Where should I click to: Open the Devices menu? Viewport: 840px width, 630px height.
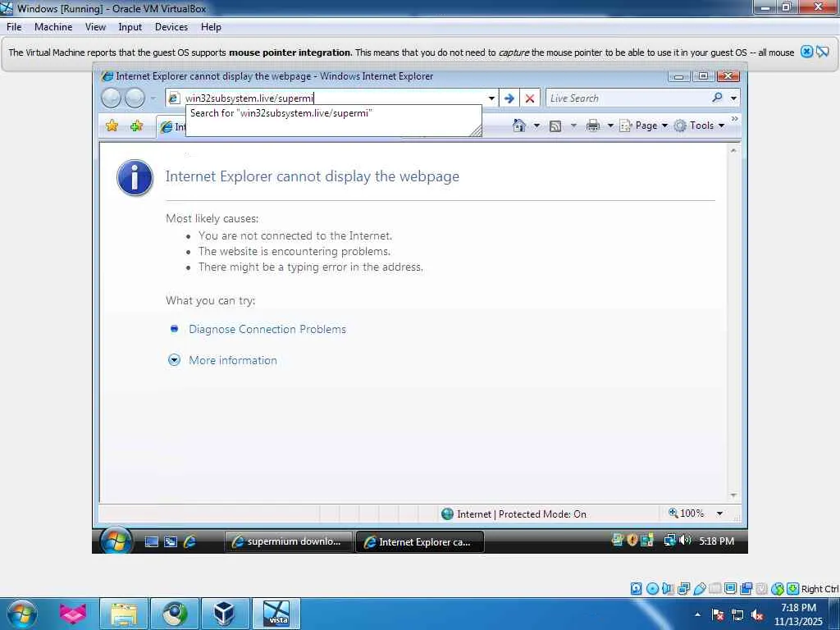point(171,27)
